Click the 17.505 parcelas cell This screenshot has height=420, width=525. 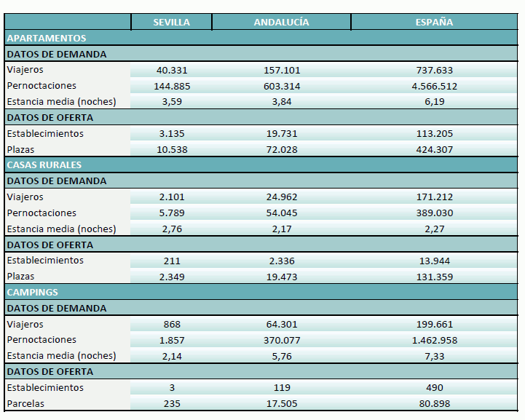click(x=281, y=403)
